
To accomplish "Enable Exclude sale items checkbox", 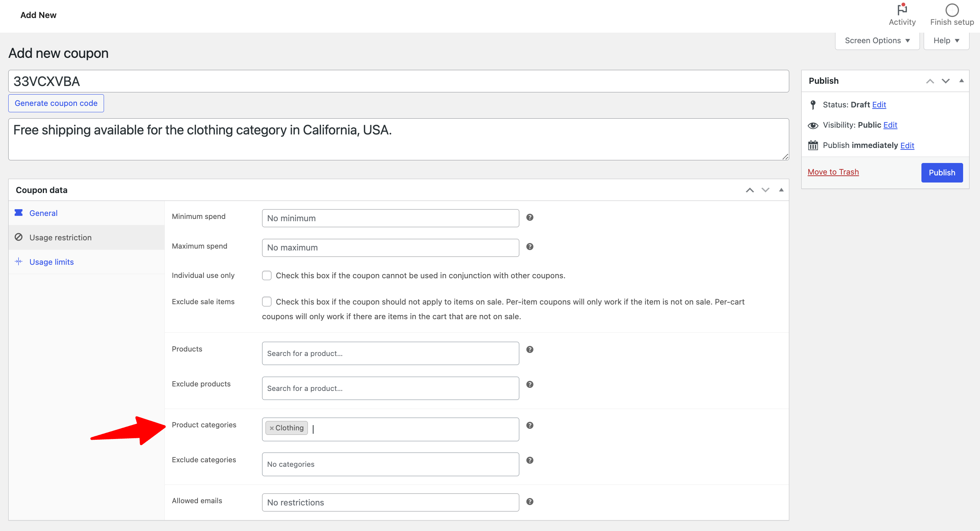I will coord(267,302).
